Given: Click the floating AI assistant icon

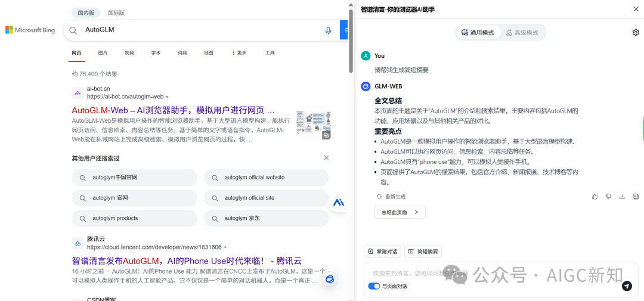Looking at the screenshot, I should click(339, 203).
